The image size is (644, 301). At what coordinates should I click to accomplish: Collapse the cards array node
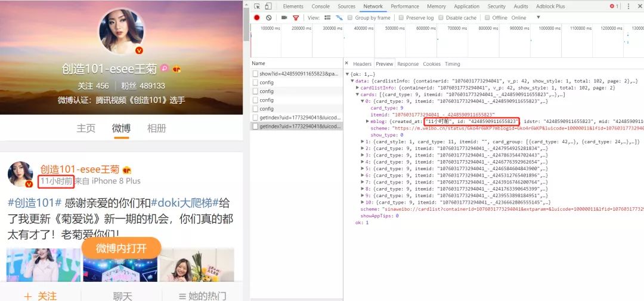click(357, 94)
